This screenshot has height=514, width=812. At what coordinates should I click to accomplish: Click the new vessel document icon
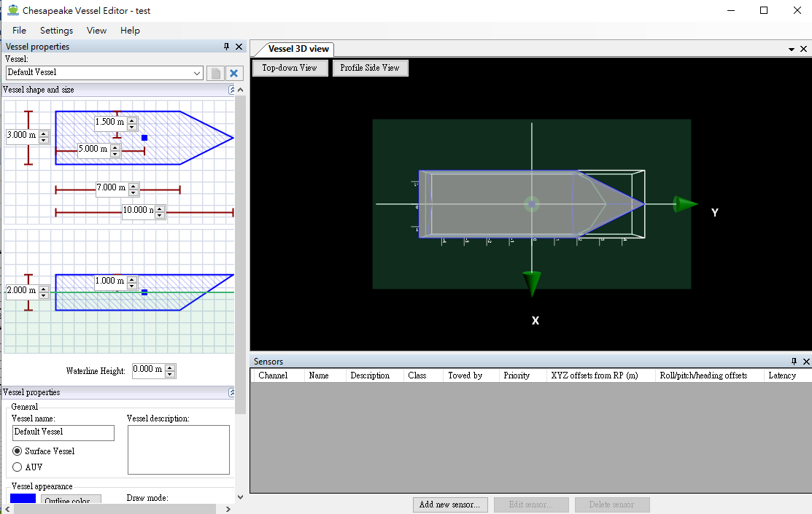(x=215, y=73)
